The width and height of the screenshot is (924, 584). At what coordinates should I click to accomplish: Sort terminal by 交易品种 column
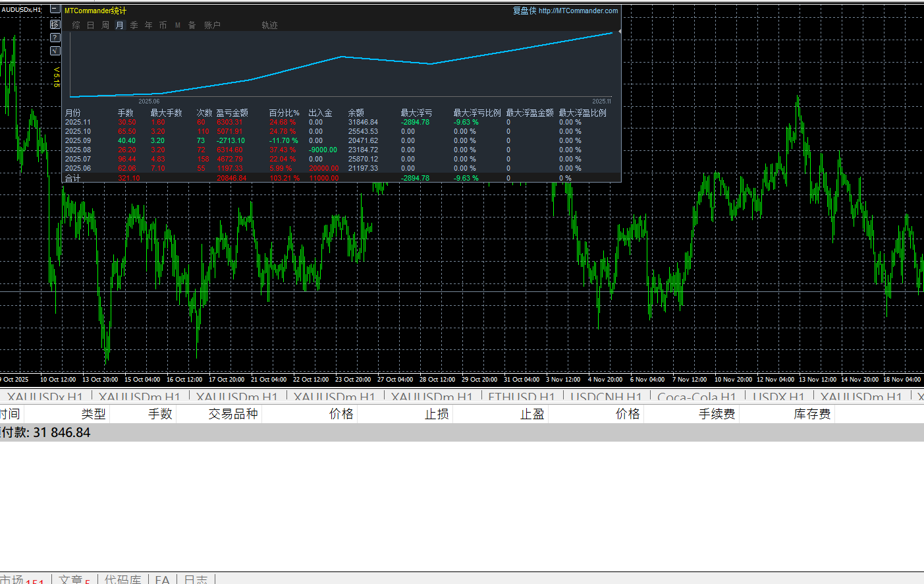tap(233, 414)
